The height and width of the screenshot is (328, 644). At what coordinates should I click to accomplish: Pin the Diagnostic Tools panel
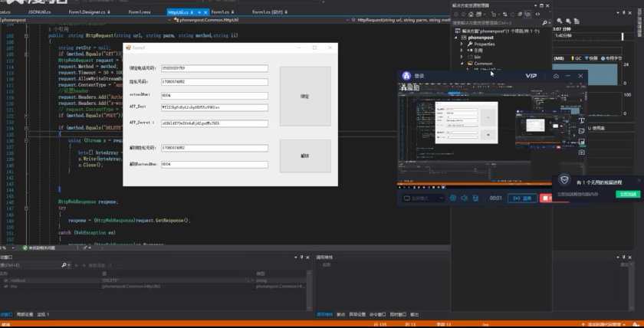pyautogui.click(x=624, y=13)
